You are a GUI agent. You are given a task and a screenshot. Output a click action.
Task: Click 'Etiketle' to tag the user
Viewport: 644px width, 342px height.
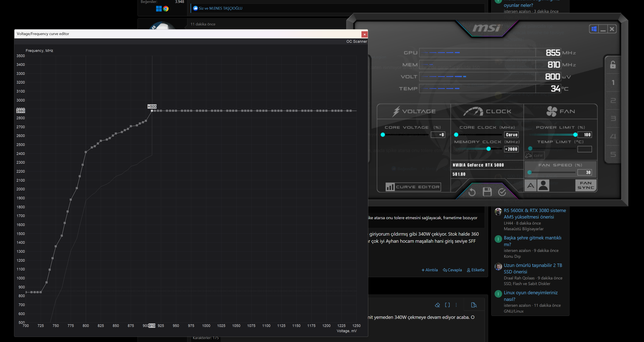pos(476,270)
